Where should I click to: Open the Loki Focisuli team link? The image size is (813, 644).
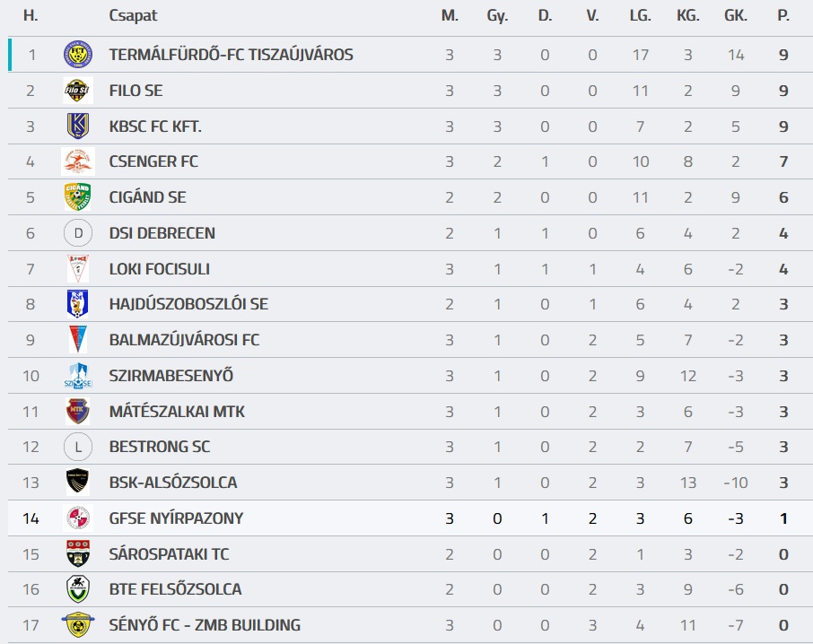coord(159,269)
